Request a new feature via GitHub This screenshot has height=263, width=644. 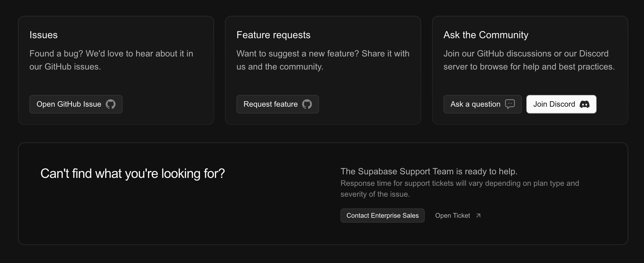(x=277, y=104)
